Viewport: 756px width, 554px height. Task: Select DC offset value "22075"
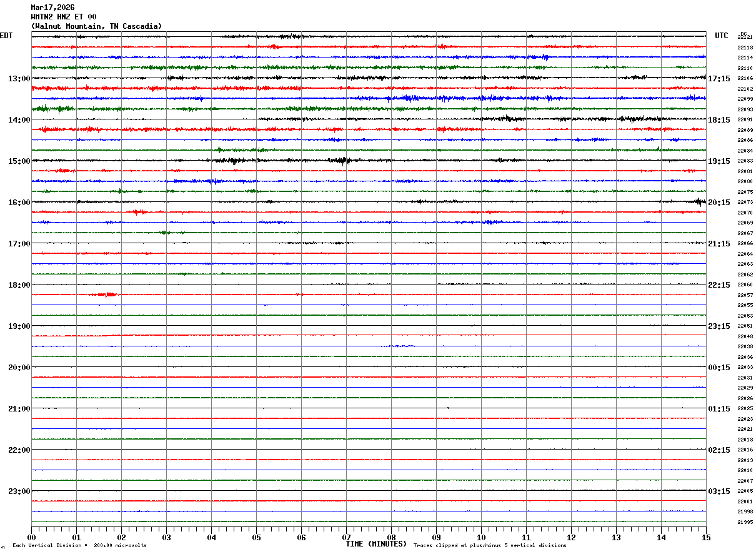click(745, 192)
